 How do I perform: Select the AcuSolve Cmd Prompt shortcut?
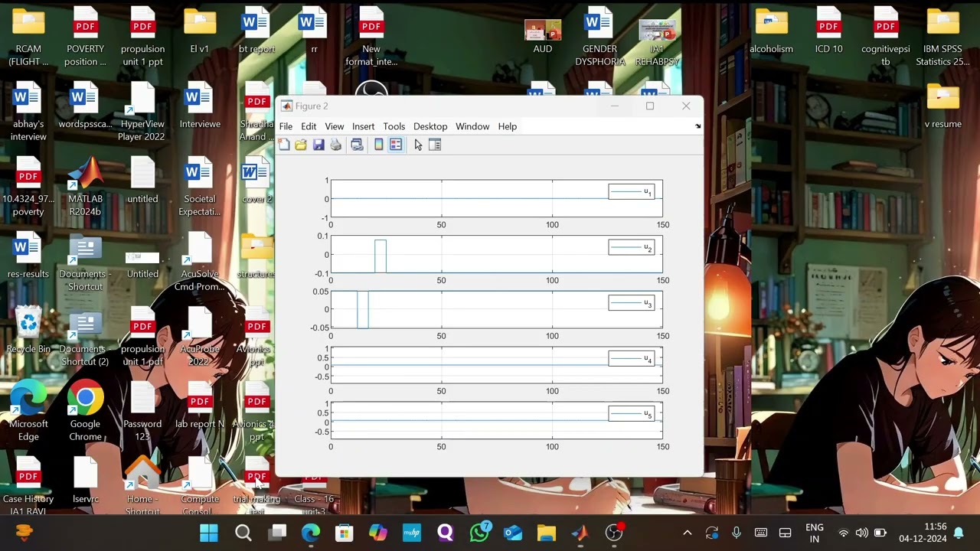(200, 262)
